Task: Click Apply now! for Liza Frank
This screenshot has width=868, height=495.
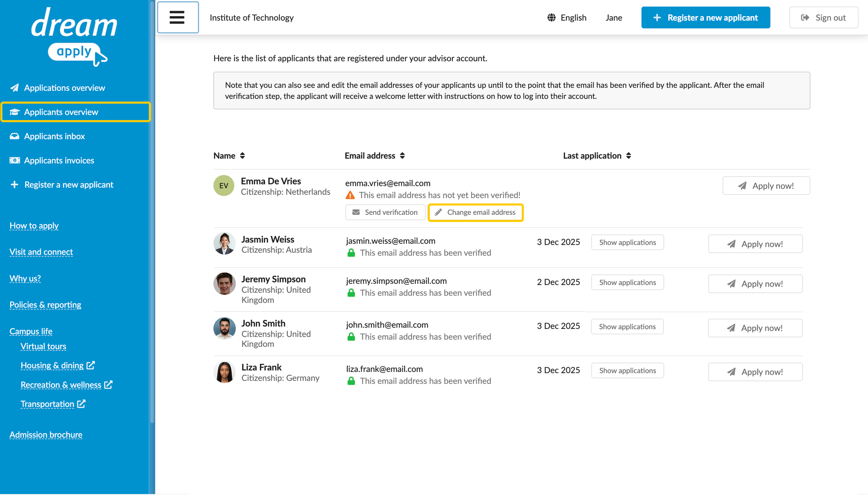Action: tap(755, 372)
